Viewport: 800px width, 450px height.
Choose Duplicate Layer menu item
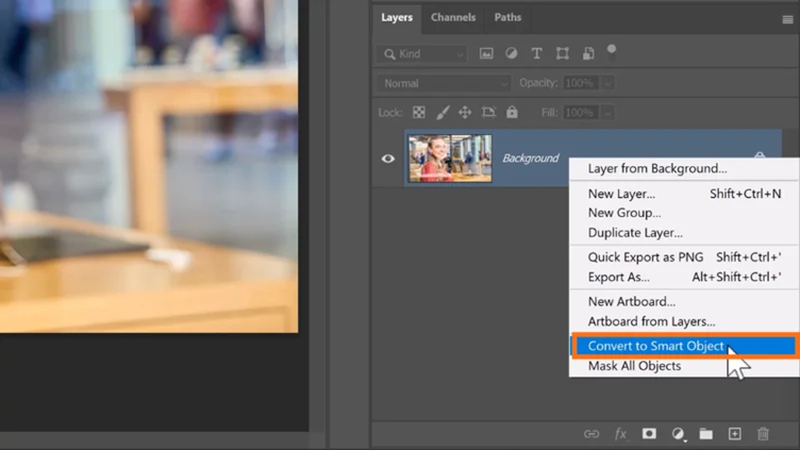[684, 233]
